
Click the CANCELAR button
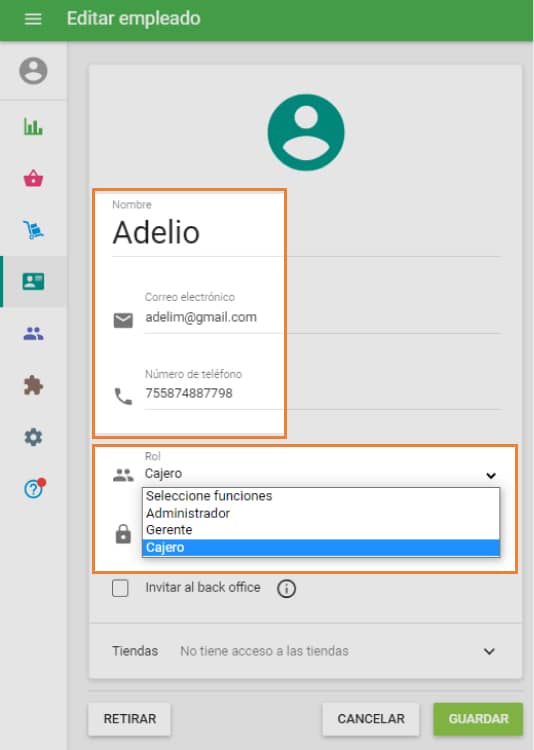[371, 719]
